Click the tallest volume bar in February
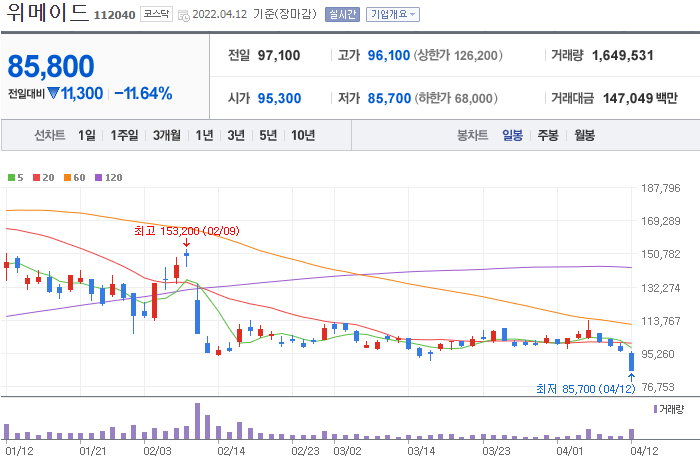700x466 pixels. [x=197, y=421]
